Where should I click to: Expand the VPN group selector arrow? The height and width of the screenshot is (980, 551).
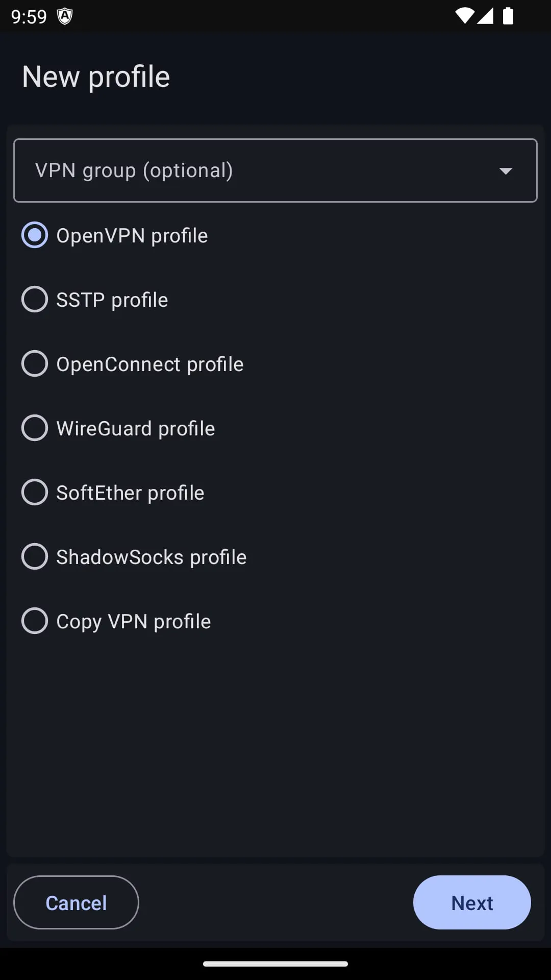(505, 170)
